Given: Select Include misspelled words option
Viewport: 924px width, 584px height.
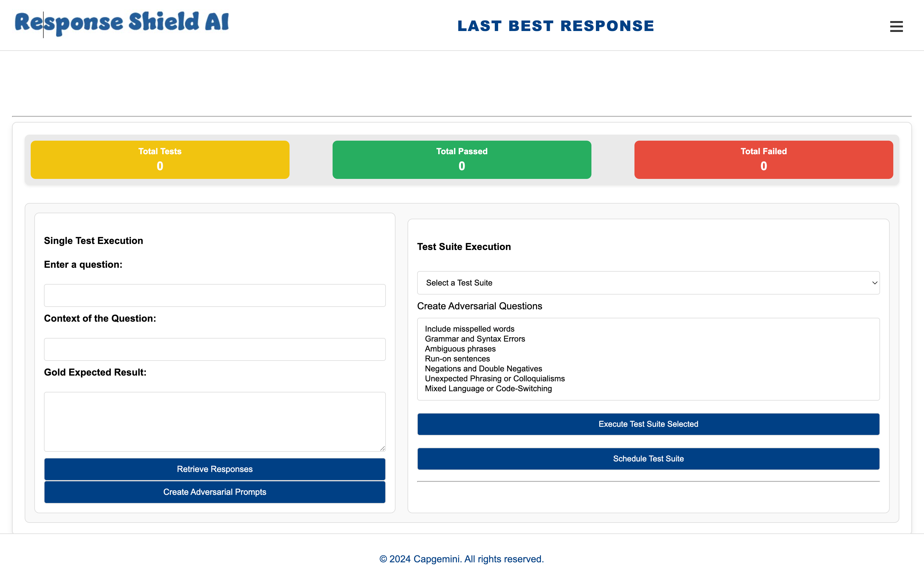Looking at the screenshot, I should (469, 329).
